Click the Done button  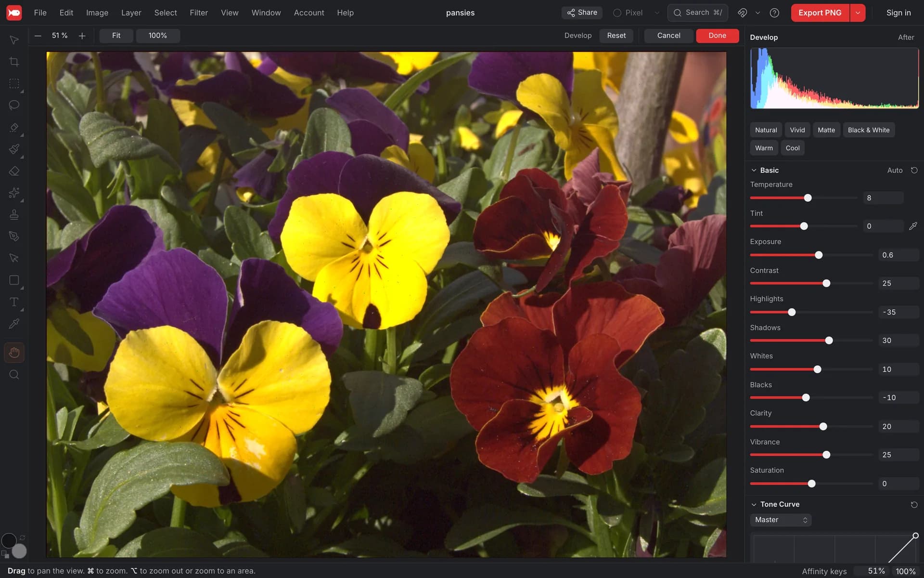[717, 36]
